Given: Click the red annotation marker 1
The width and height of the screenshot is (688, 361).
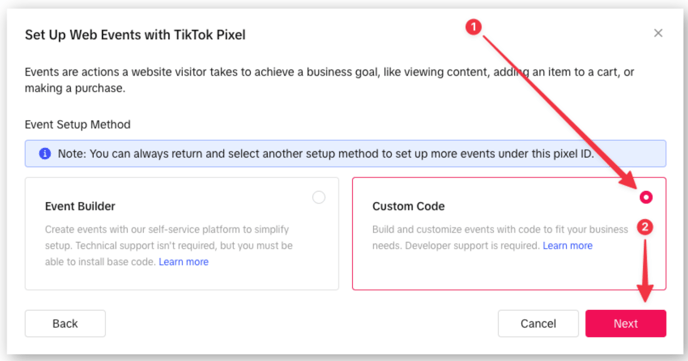Looking at the screenshot, I should click(x=473, y=27).
